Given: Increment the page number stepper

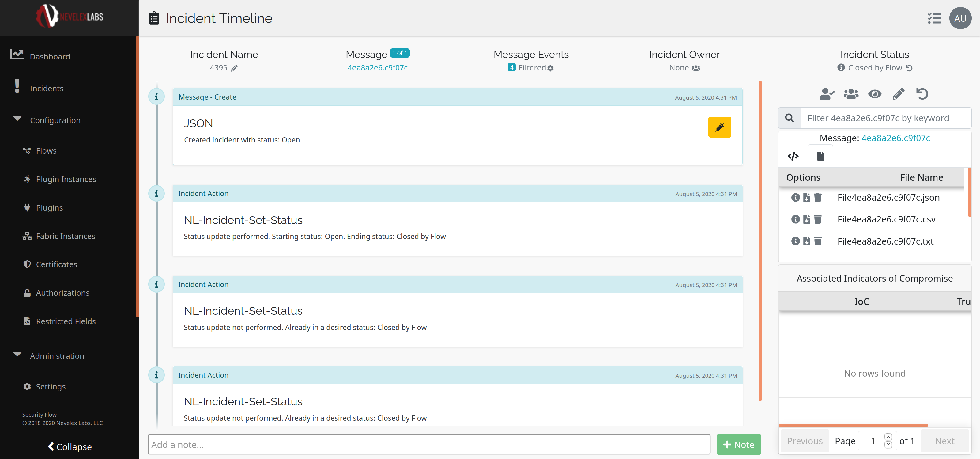Looking at the screenshot, I should click(888, 437).
